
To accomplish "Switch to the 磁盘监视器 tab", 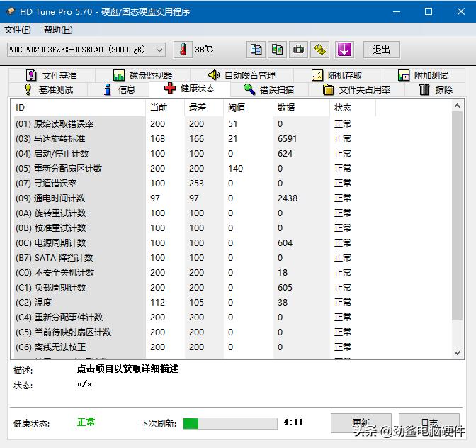I will click(x=142, y=75).
